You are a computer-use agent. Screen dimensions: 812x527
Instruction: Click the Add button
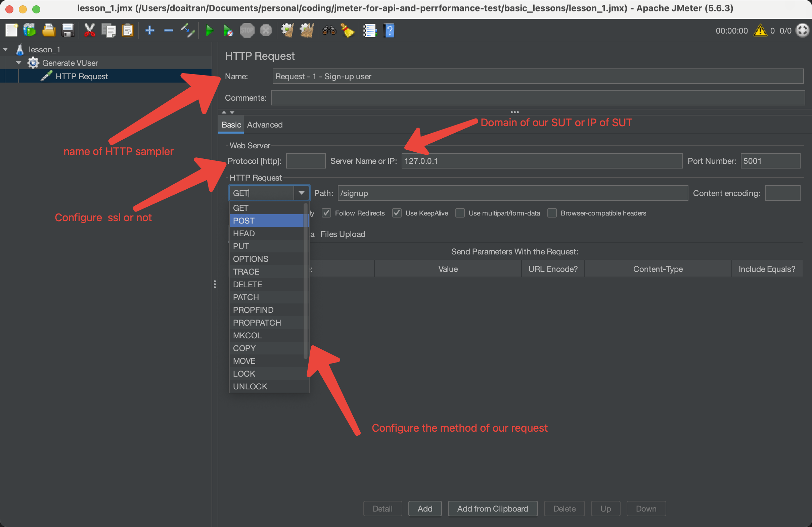tap(425, 509)
